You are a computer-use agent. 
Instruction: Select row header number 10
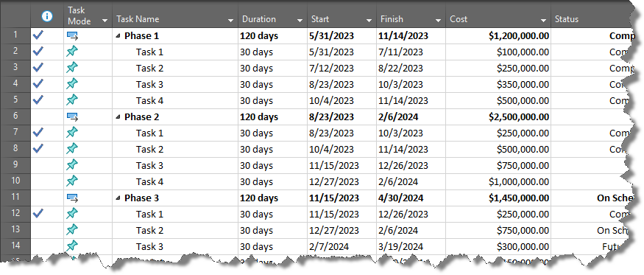click(x=15, y=181)
